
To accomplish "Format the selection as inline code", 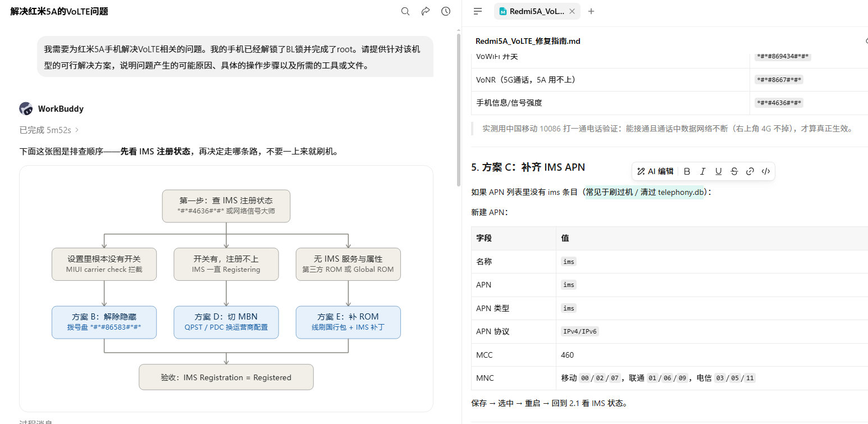I will click(765, 171).
